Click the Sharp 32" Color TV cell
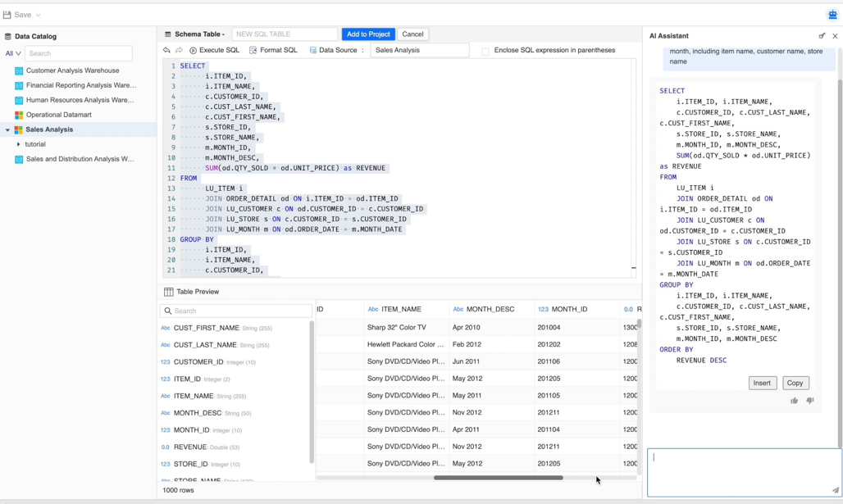Image resolution: width=843 pixels, height=504 pixels. coord(407,327)
